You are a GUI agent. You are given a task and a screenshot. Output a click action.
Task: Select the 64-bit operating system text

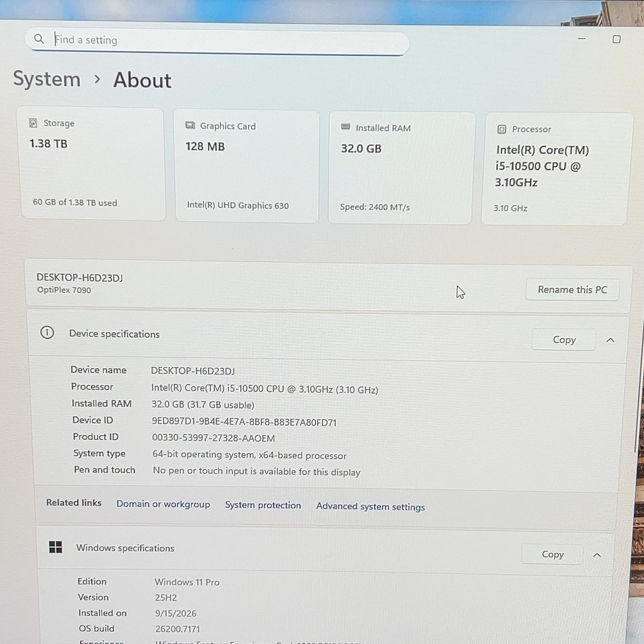tap(249, 455)
